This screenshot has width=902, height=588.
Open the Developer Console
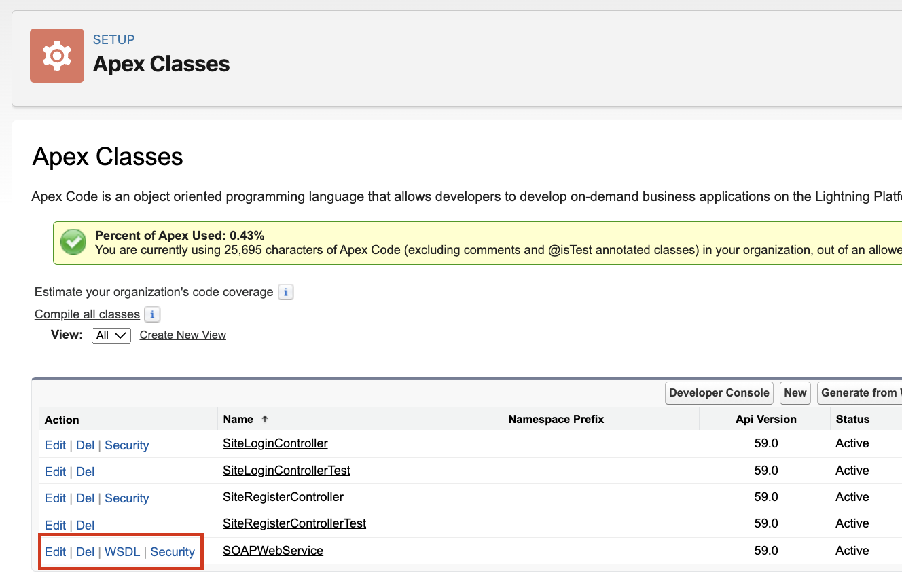(x=719, y=392)
